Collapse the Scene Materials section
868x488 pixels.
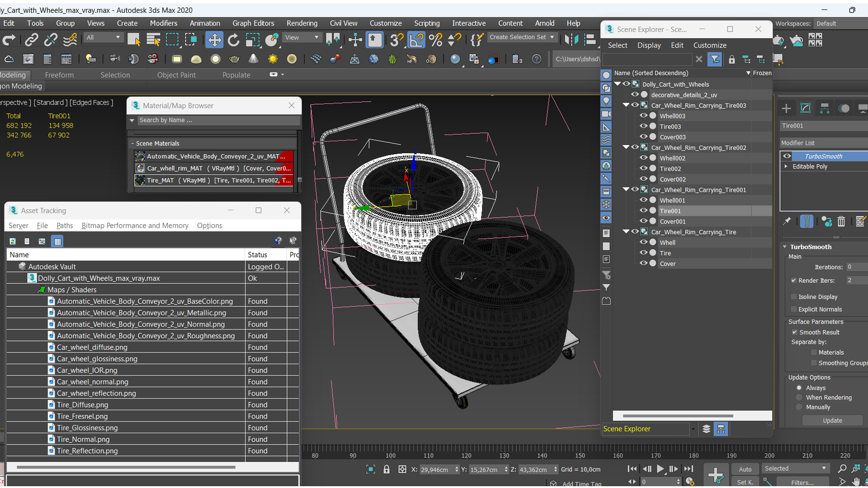tap(132, 143)
